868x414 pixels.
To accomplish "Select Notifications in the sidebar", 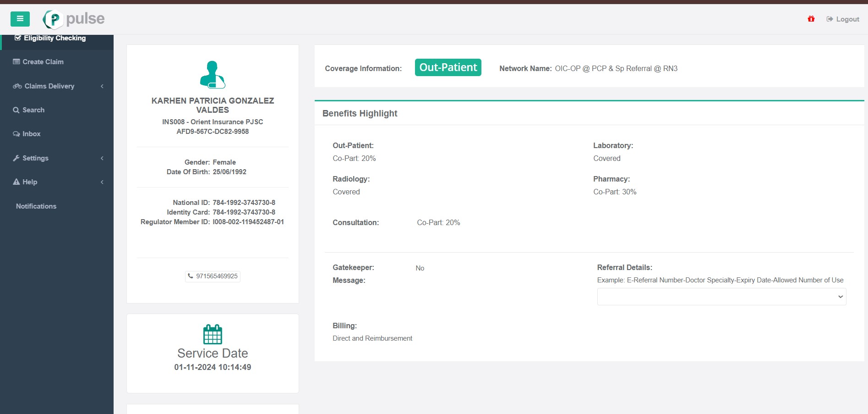I will (36, 206).
